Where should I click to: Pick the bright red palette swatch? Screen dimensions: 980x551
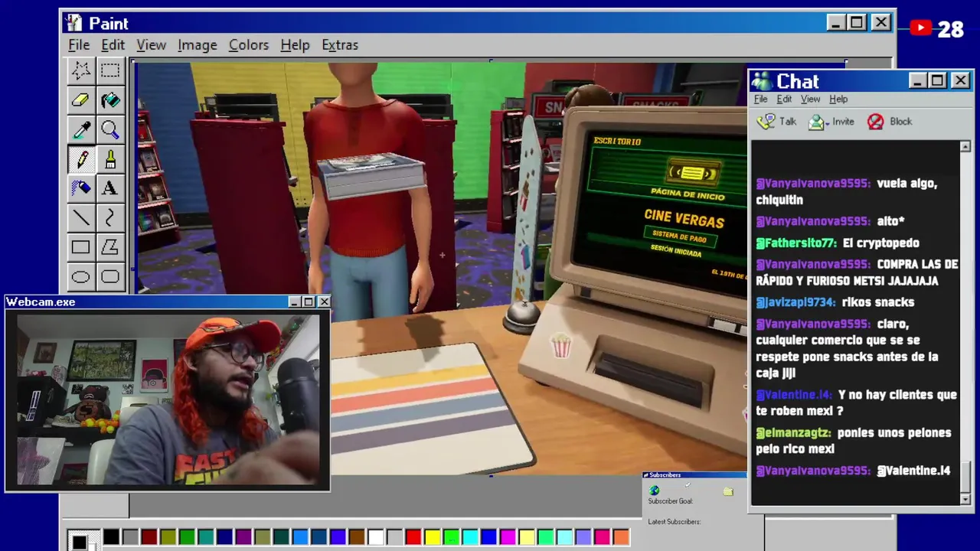click(413, 537)
